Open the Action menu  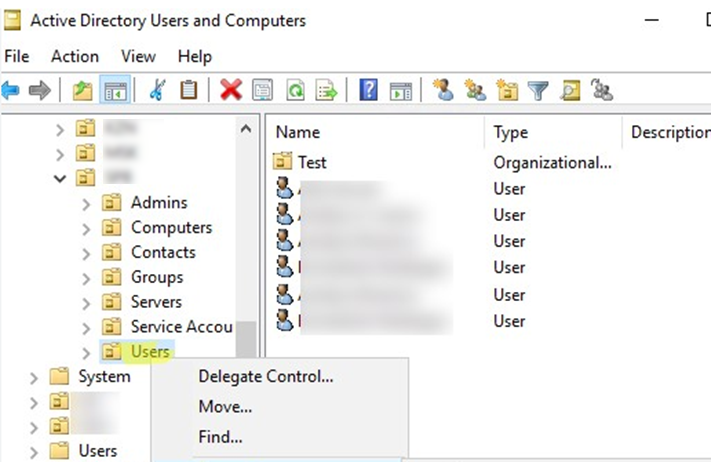pos(75,56)
